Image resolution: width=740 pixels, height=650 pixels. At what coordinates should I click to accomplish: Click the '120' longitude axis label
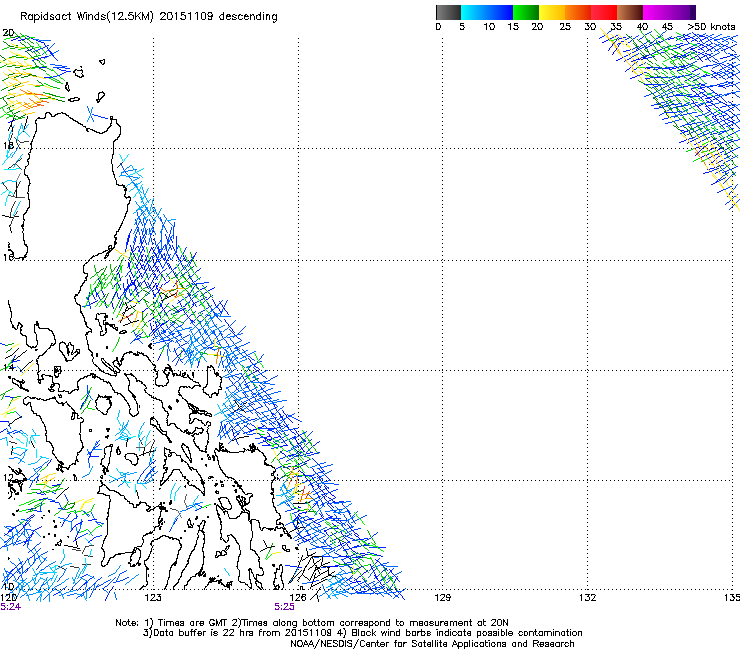coord(8,598)
